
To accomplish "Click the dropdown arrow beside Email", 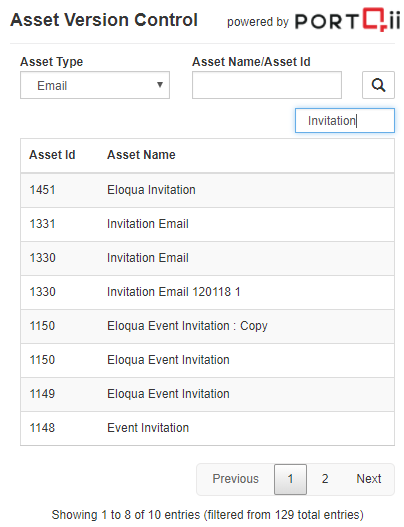I will 160,85.
